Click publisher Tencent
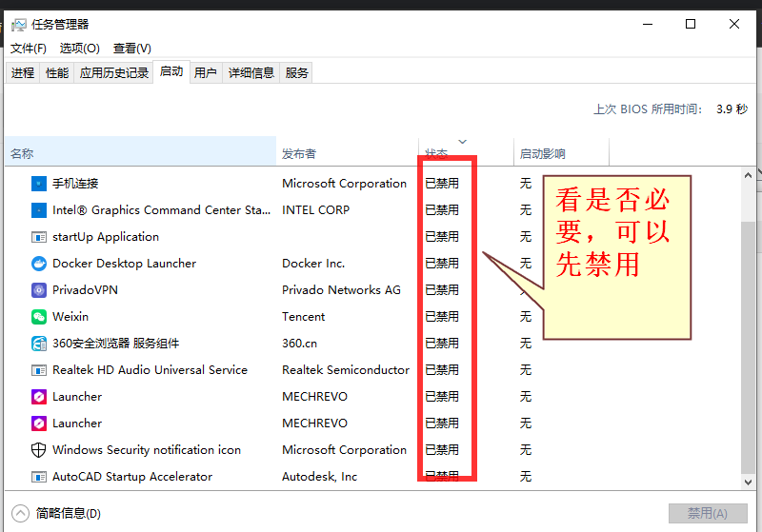The height and width of the screenshot is (532, 762). 303,317
